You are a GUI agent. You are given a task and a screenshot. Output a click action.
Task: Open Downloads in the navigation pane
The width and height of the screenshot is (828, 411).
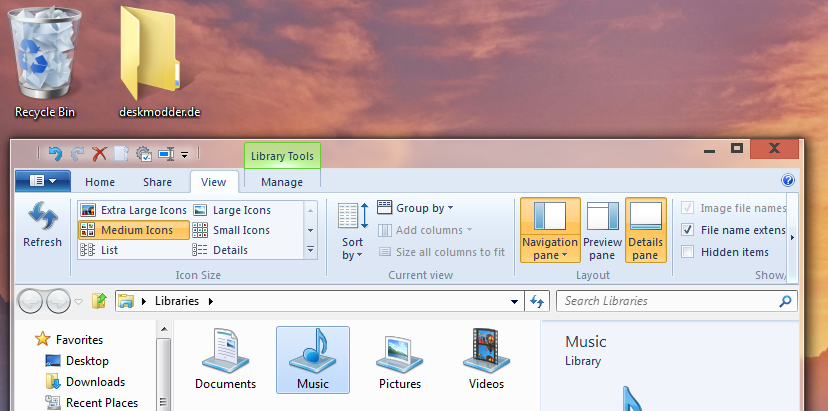(85, 381)
